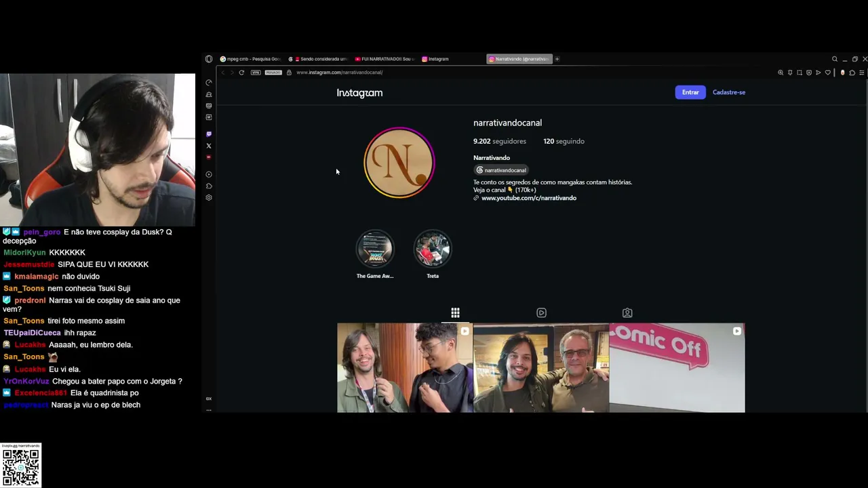This screenshot has width=868, height=488.
Task: Click the YrOnKorVuz username in chat
Action: tap(26, 381)
